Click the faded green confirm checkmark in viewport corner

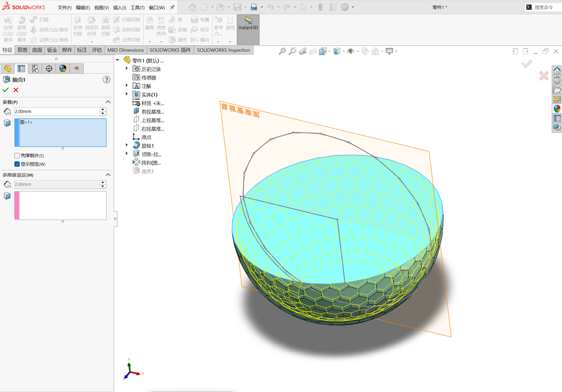[526, 64]
